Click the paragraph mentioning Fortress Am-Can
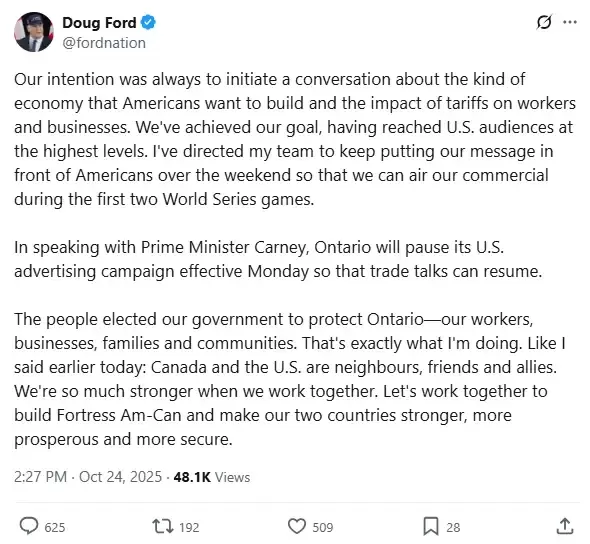The width and height of the screenshot is (590, 544). tap(290, 379)
